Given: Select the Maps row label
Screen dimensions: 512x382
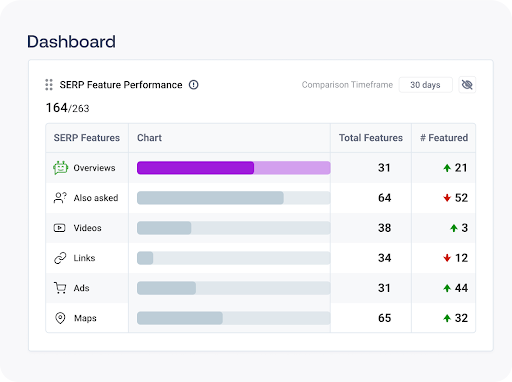Looking at the screenshot, I should (85, 318).
